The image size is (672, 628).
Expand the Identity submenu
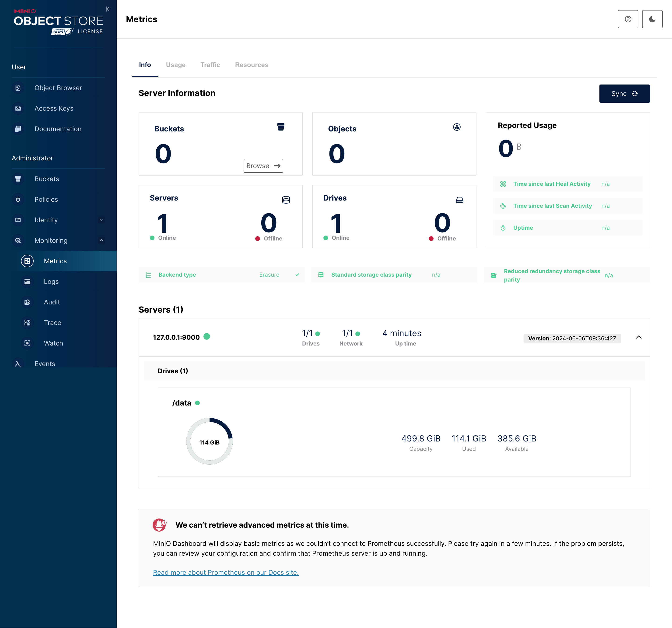tap(101, 220)
